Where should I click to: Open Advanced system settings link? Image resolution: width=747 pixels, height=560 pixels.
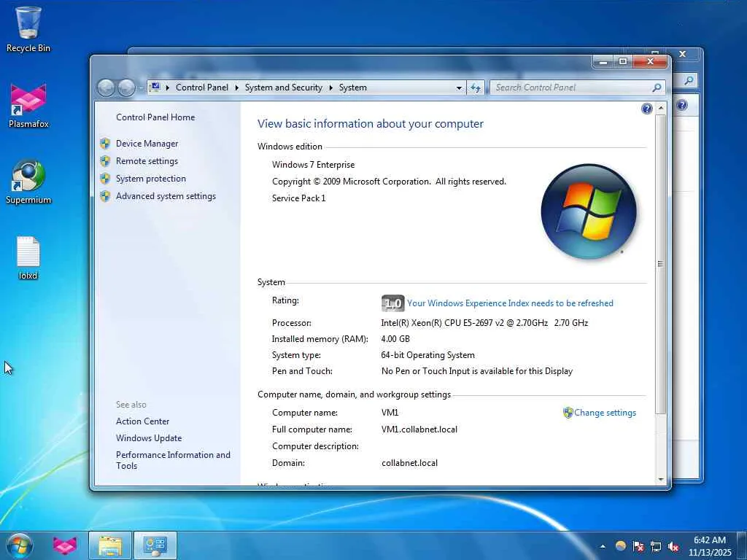pos(166,196)
